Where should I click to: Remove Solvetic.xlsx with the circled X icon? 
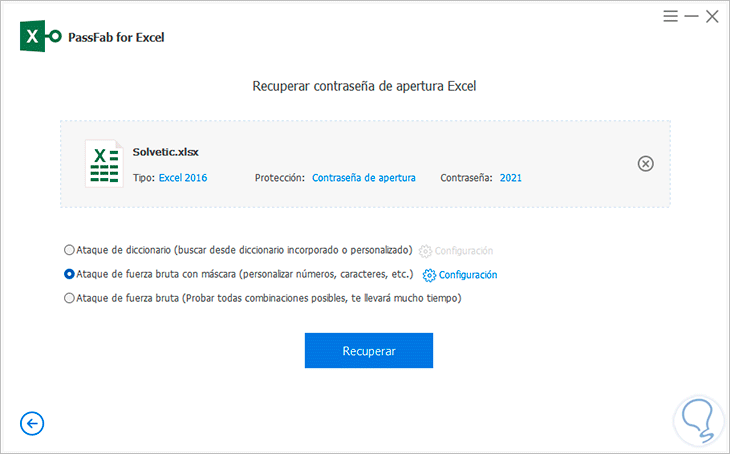pos(645,163)
